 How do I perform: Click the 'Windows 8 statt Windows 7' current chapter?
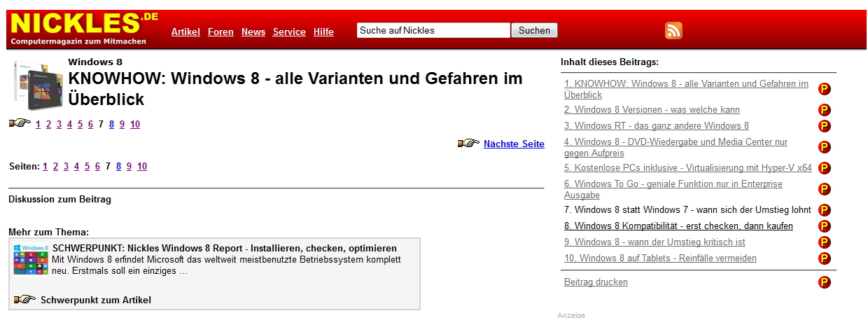(687, 209)
